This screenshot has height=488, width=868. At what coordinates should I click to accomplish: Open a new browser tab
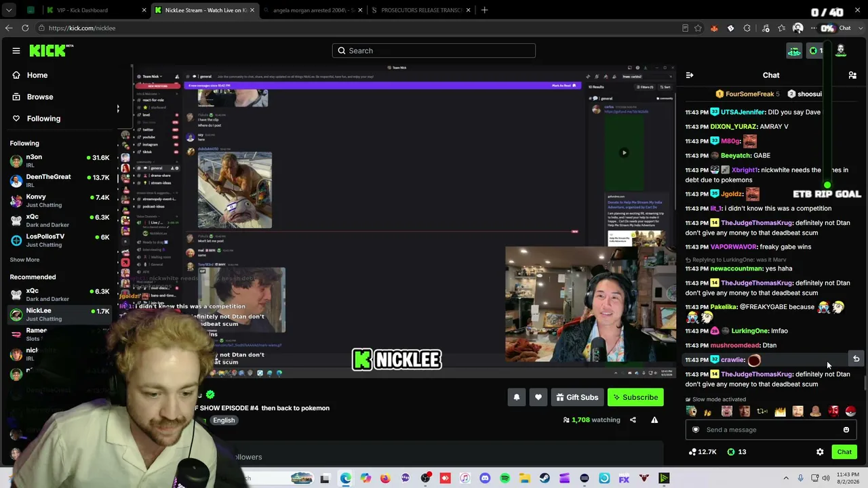tap(484, 10)
